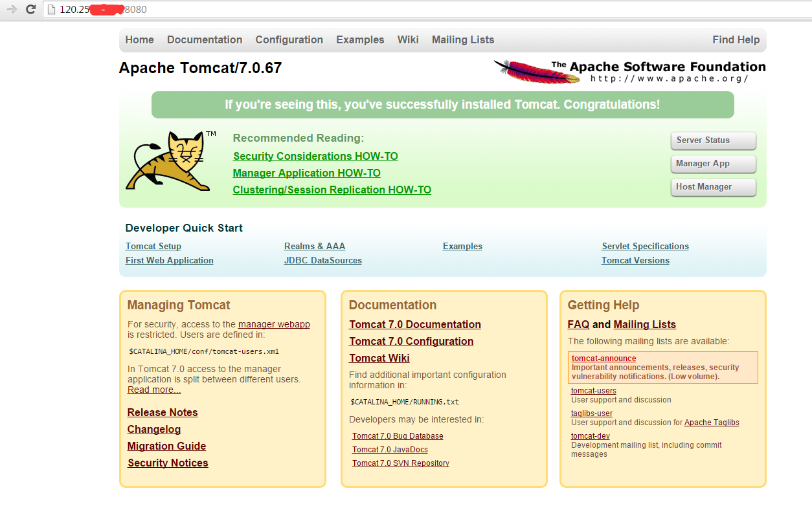
Task: Open Examples in the top navigation bar
Action: point(360,39)
